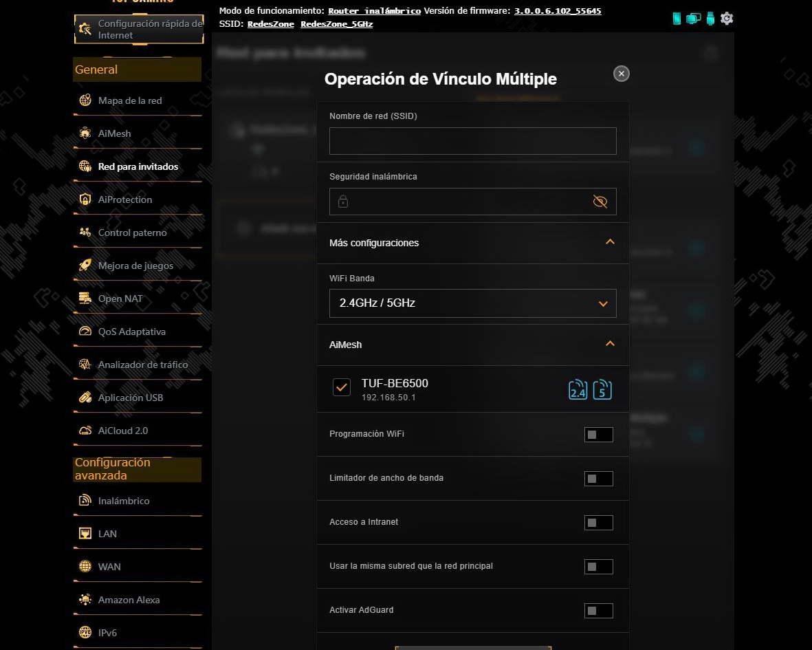This screenshot has width=812, height=650.
Task: Click the RedesZone_5GHz SSID link
Action: [337, 24]
